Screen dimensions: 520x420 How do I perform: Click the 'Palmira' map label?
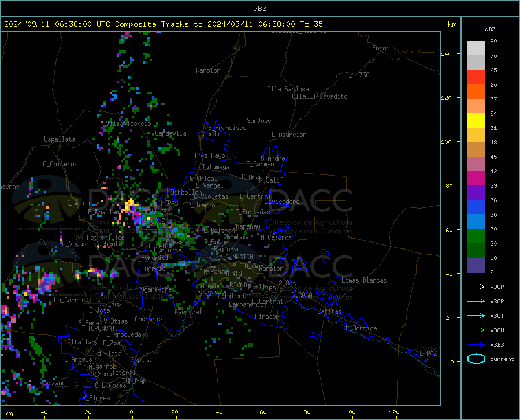226,249
